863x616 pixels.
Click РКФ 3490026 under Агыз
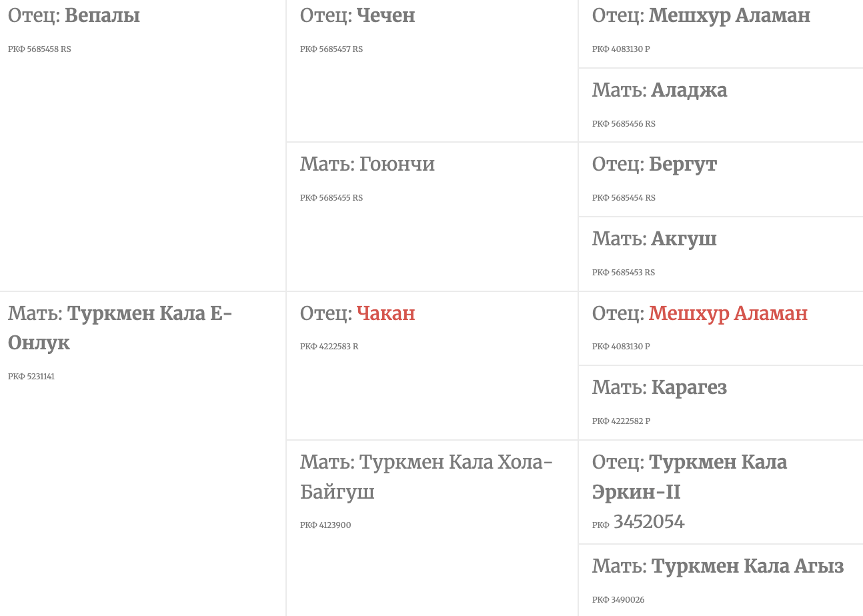[618, 600]
